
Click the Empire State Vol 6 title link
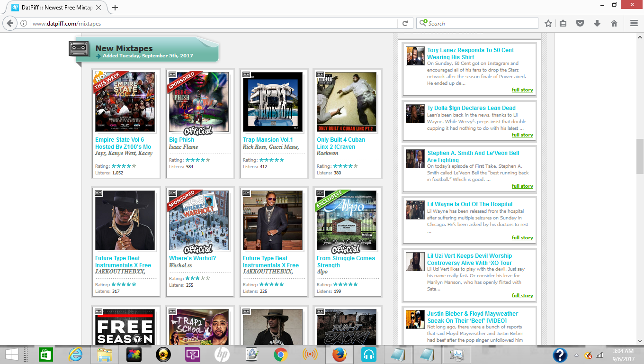(123, 143)
